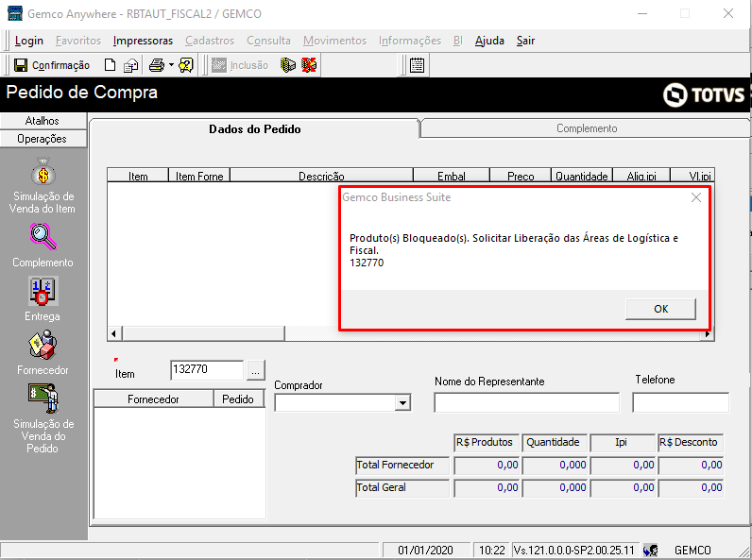Click the Item column header
The height and width of the screenshot is (560, 752).
[138, 176]
